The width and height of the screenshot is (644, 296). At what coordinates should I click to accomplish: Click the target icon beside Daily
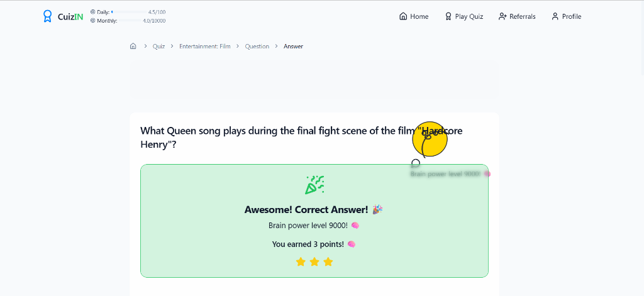[93, 12]
